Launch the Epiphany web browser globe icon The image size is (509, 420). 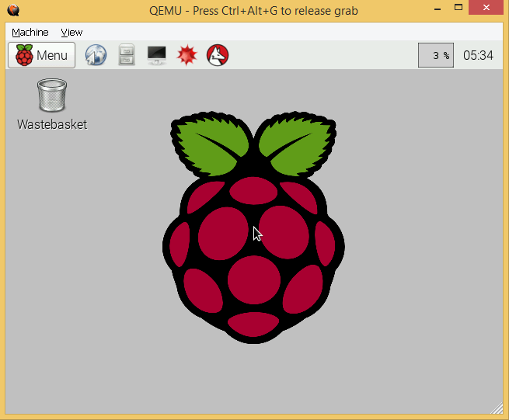tap(96, 55)
